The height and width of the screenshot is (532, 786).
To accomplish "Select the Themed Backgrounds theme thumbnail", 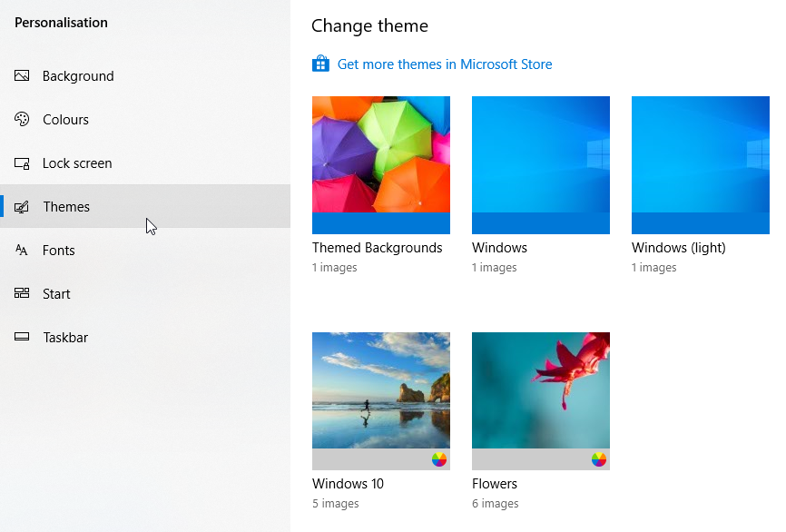I will [380, 165].
